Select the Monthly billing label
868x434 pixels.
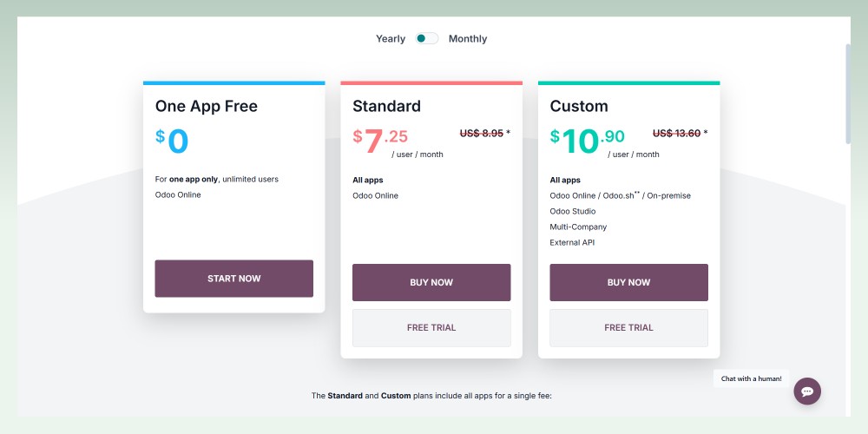(x=468, y=39)
